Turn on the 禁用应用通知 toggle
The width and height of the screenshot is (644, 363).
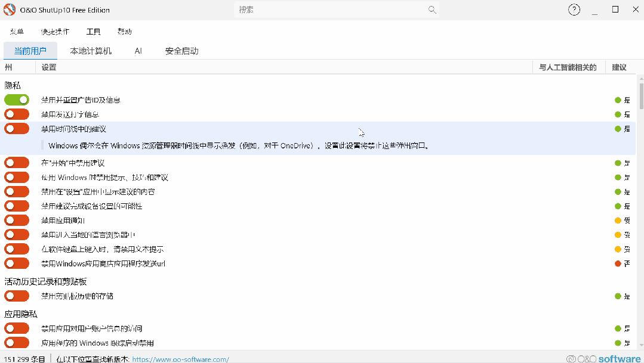coord(17,221)
